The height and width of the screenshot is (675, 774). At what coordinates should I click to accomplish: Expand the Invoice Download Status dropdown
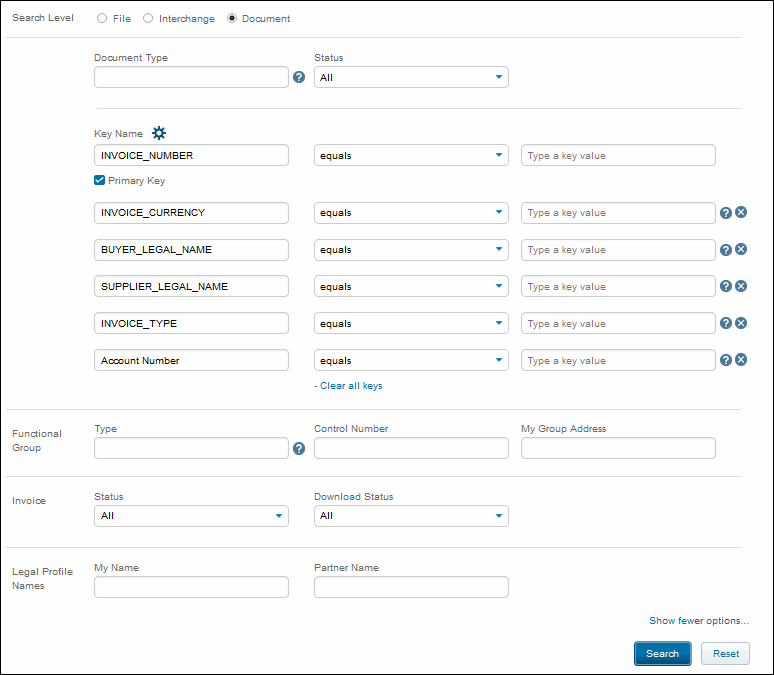(x=411, y=516)
